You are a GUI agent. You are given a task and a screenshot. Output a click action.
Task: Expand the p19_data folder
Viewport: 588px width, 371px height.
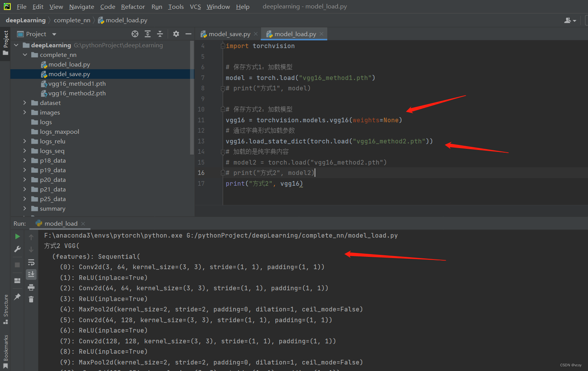point(25,170)
